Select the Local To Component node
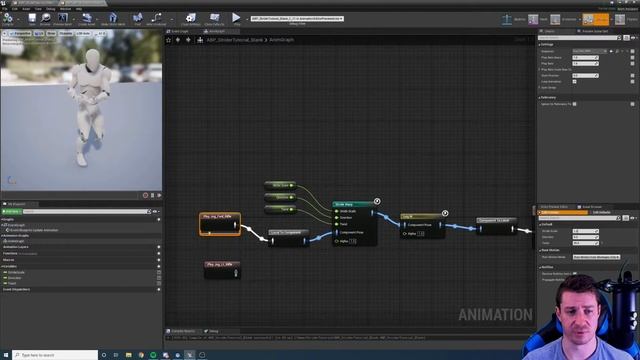The image size is (640, 360). (288, 238)
